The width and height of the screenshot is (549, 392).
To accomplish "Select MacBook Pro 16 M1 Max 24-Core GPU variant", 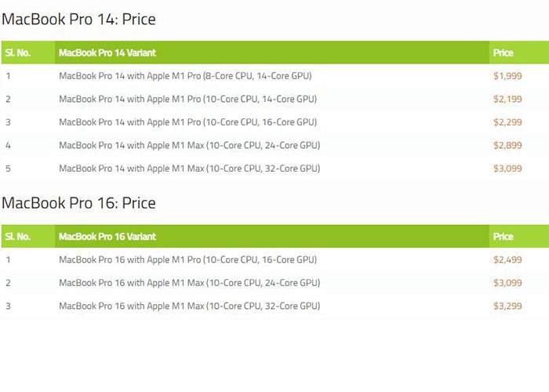I will [189, 283].
